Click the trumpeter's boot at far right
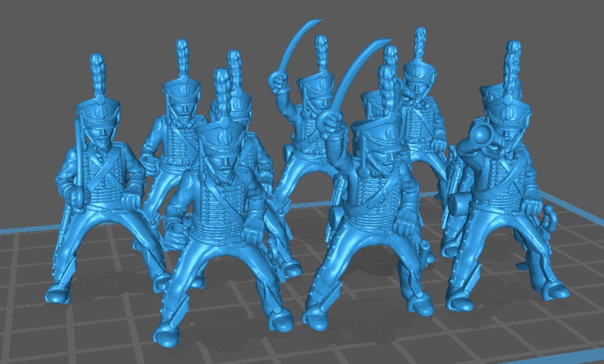 pos(555,291)
